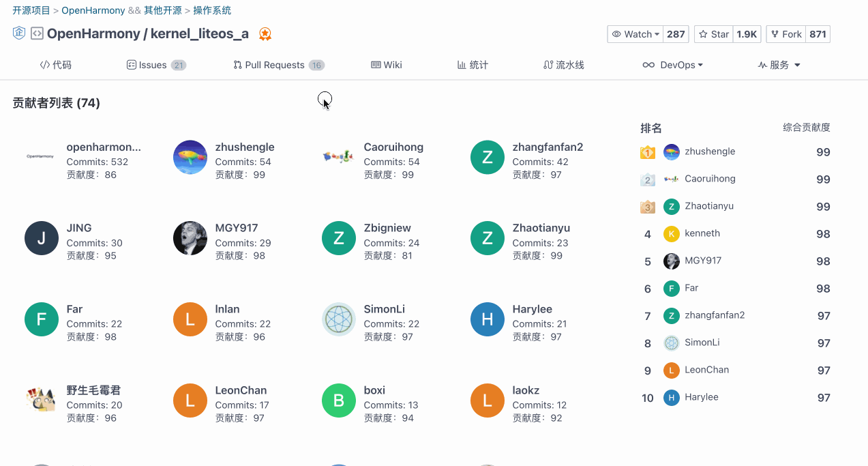
Task: Fork this repository
Action: pos(786,34)
